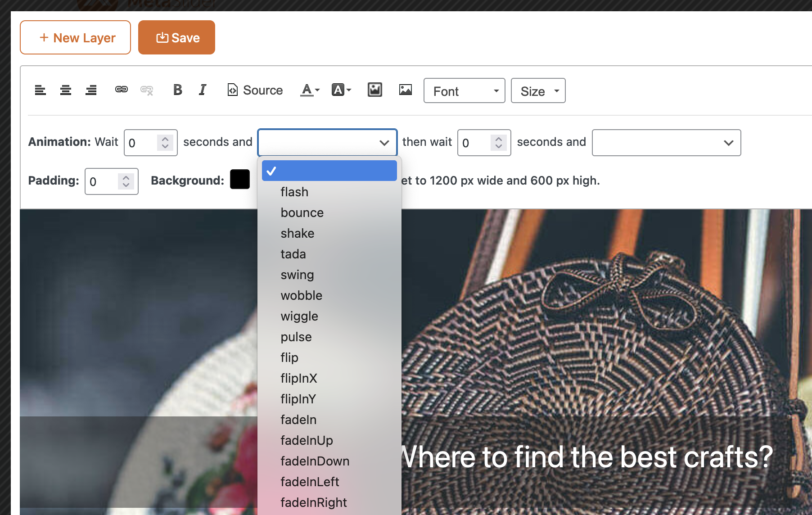Click the image insert icon

(405, 90)
